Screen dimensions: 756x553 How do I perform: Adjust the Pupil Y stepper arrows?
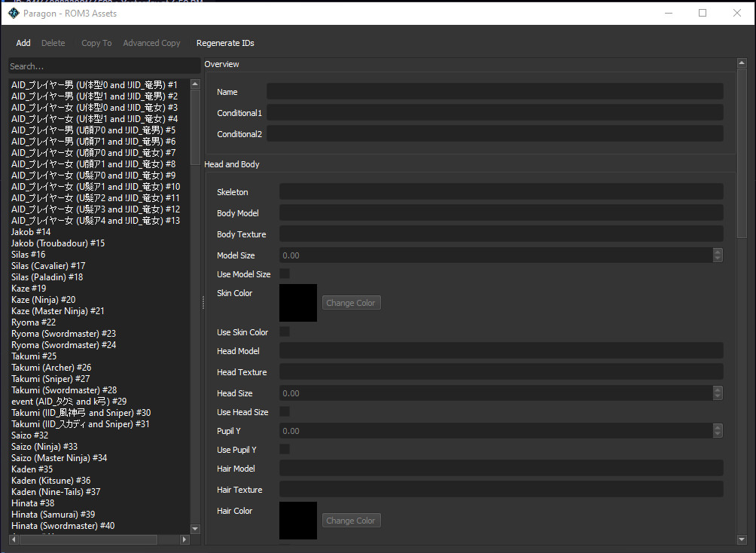coord(717,431)
